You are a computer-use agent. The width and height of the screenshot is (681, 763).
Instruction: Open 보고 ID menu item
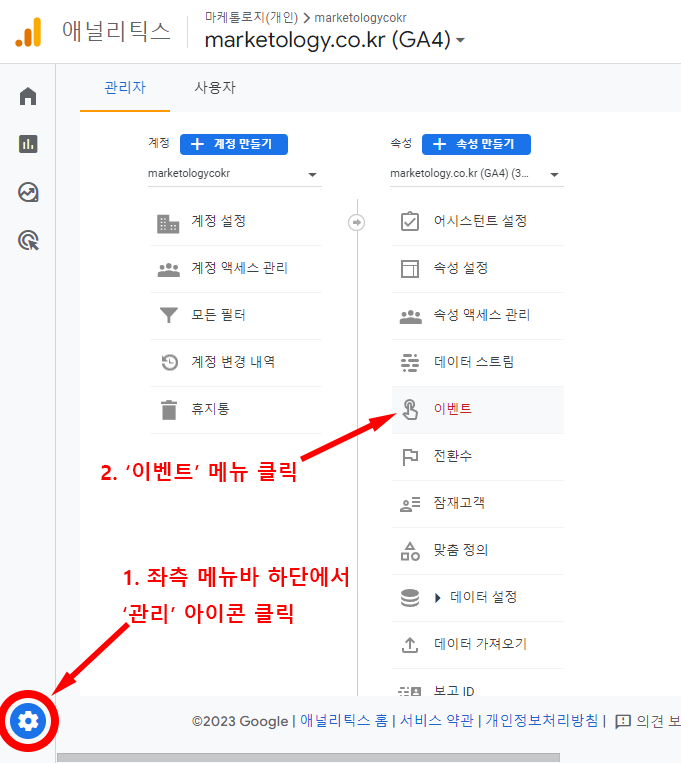point(478,683)
